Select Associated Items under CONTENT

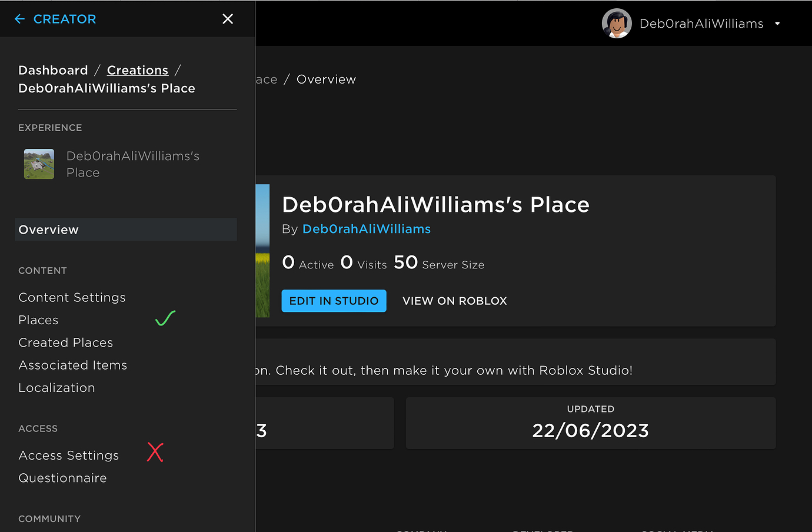click(72, 365)
